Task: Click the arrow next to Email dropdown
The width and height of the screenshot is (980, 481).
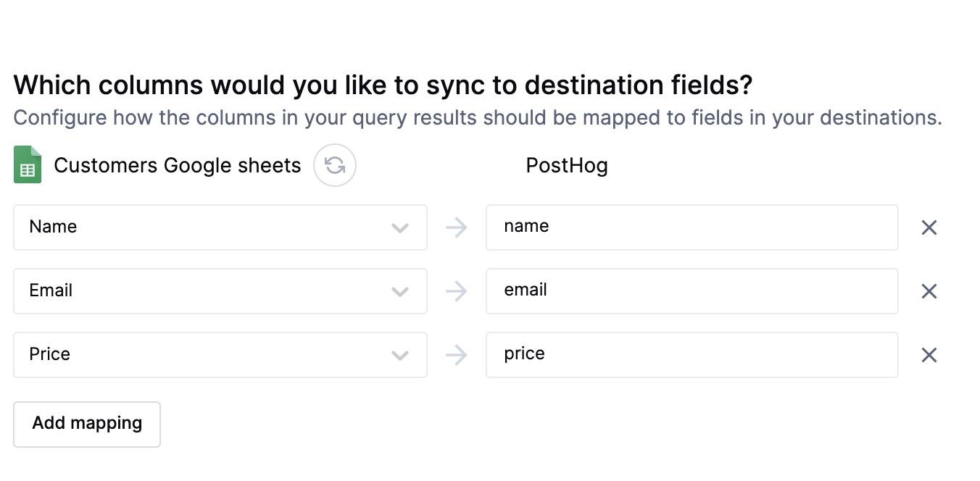Action: 457,291
